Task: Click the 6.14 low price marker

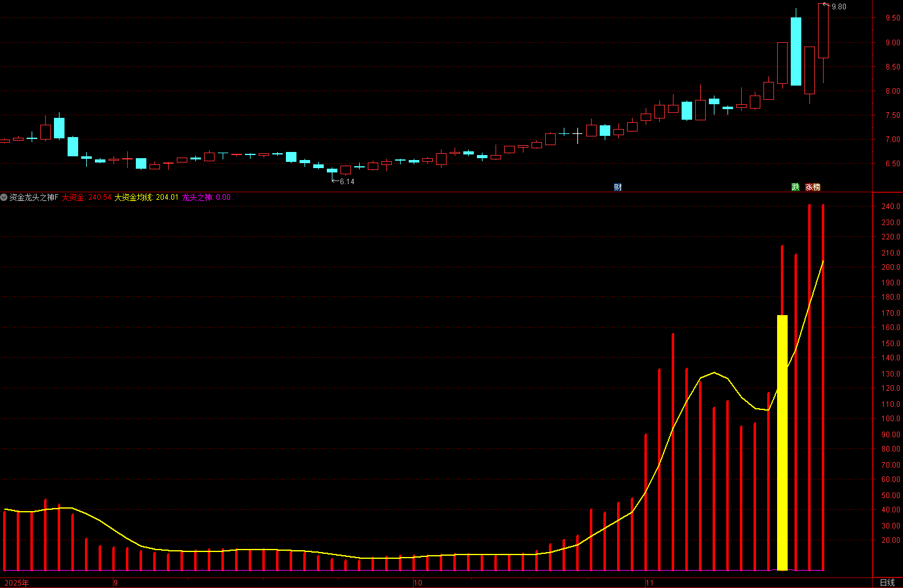Action: coord(347,182)
